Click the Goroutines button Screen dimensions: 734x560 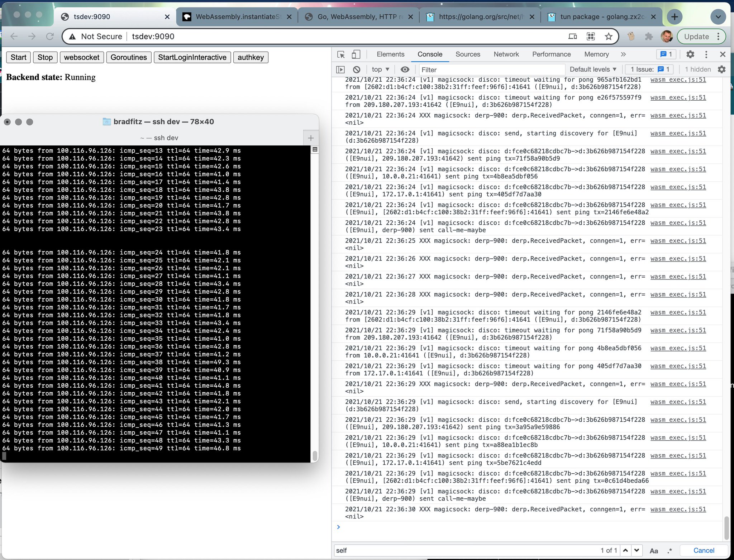click(x=129, y=57)
